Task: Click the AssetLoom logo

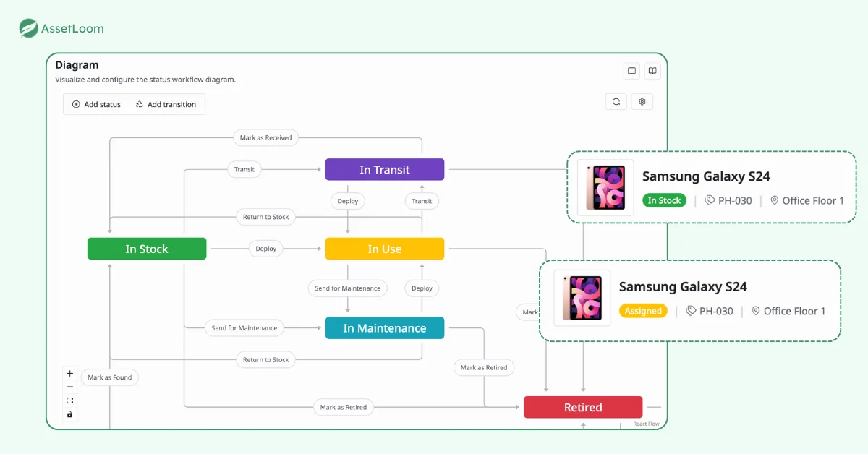Action: pos(61,28)
